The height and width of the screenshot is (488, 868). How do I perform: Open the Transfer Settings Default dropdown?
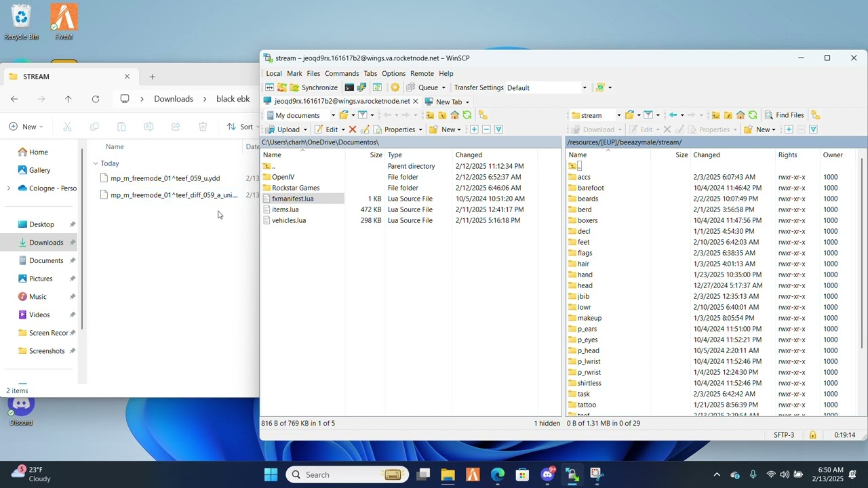click(585, 87)
